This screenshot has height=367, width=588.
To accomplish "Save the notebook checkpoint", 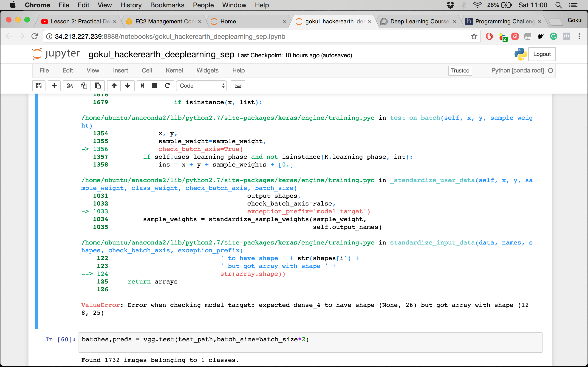I will click(39, 86).
